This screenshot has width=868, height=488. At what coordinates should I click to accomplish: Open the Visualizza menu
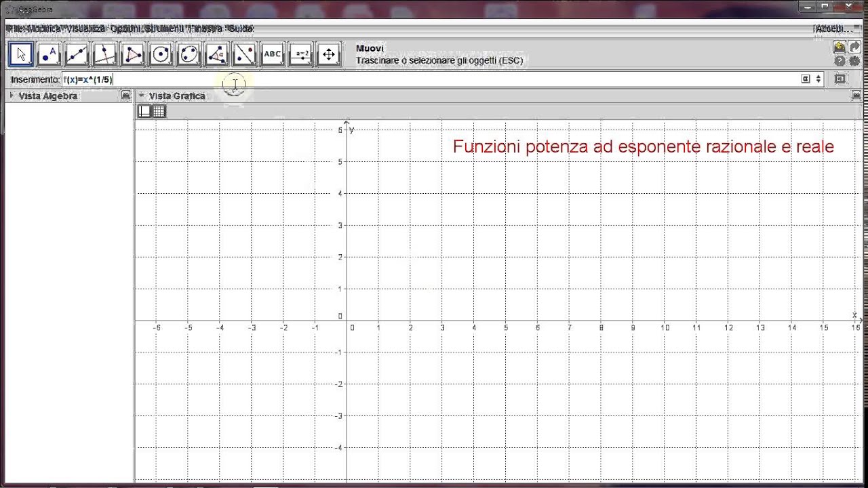[x=85, y=28]
